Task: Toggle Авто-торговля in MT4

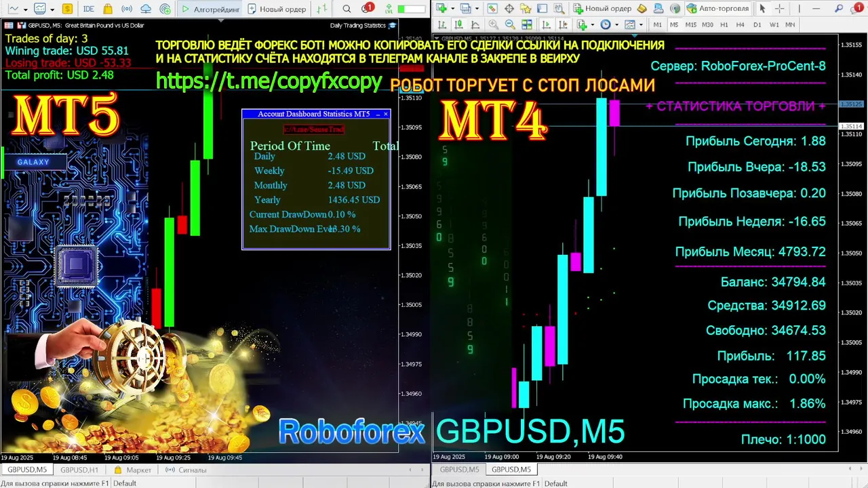Action: pyautogui.click(x=717, y=8)
